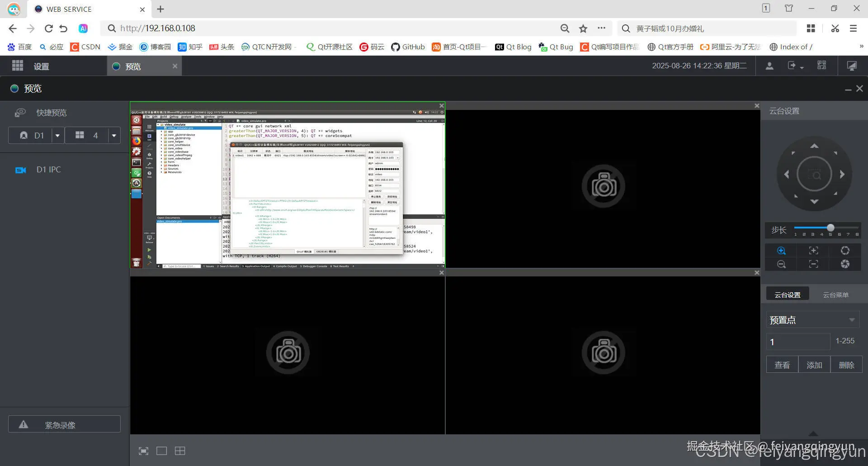The image size is (868, 466).
Task: Move camera diagonally up-left on the PTZ pad
Action: (793, 153)
